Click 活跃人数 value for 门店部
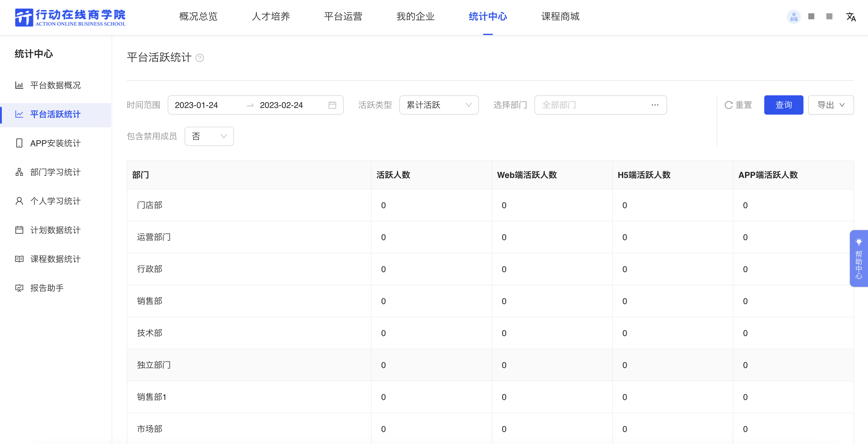868x444 pixels. point(383,205)
